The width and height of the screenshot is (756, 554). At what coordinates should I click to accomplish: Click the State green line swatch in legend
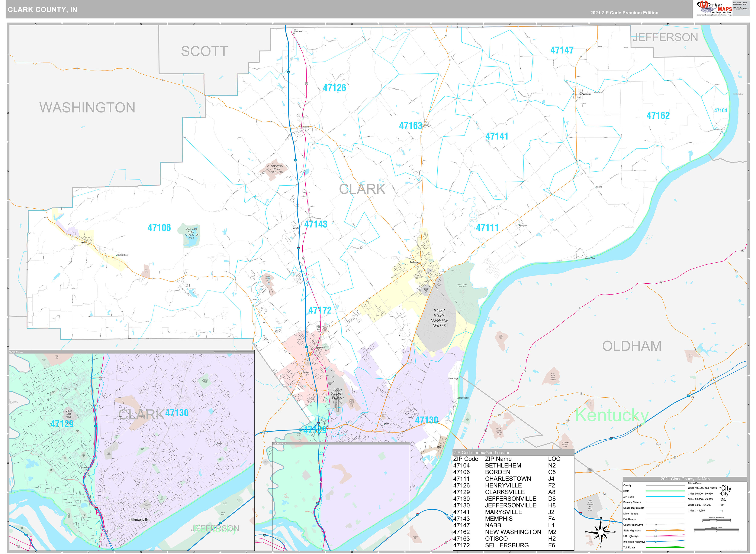(665, 491)
